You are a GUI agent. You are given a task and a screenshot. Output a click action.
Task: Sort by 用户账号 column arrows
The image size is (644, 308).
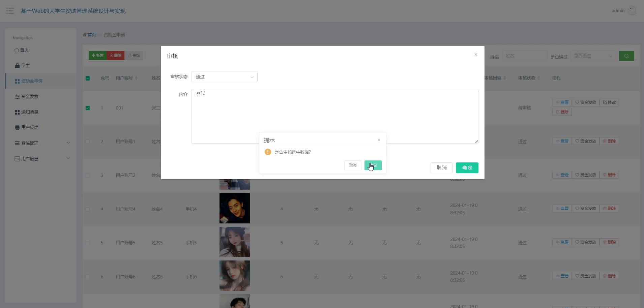136,78
